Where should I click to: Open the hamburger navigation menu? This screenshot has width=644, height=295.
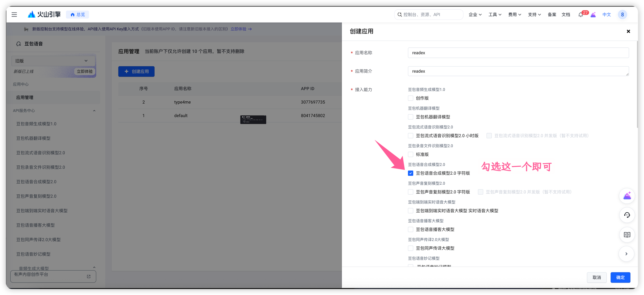click(14, 14)
